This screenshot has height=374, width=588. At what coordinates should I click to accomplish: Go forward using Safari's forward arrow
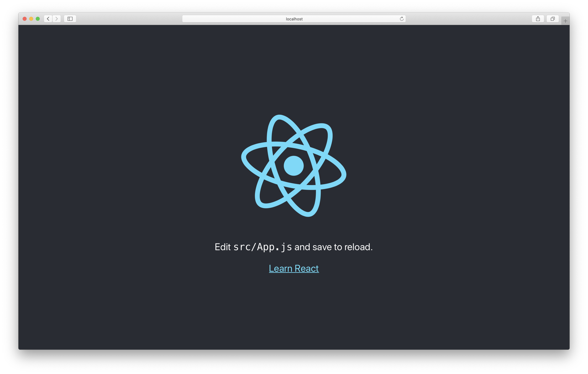[x=57, y=19]
